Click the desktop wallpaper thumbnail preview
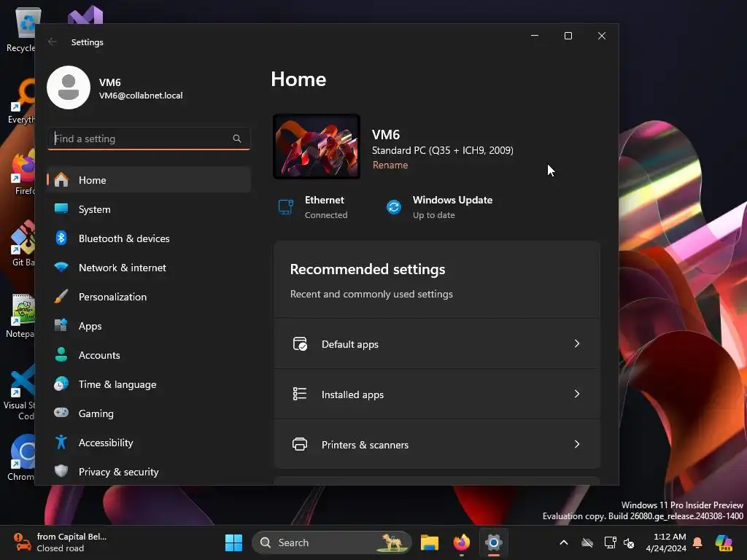Viewport: 747px width, 560px height. coord(317,146)
